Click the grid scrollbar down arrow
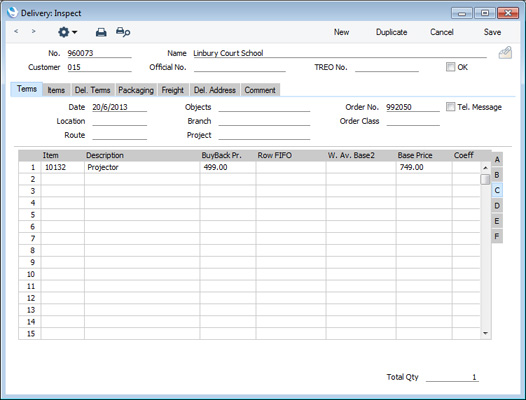This screenshot has width=526, height=400. (x=485, y=333)
